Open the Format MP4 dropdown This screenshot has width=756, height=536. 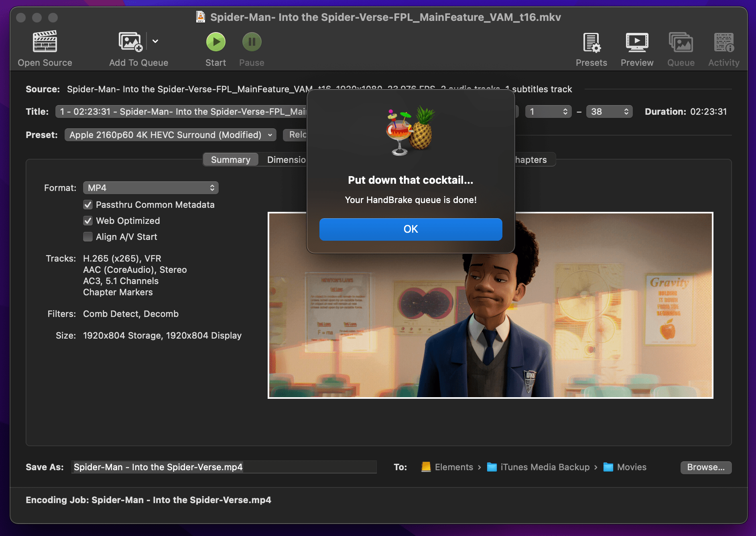[x=151, y=188]
